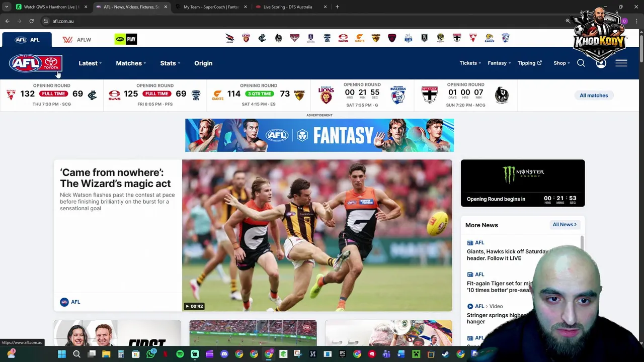
Task: Open File Explorer from the taskbar
Action: [106, 354]
